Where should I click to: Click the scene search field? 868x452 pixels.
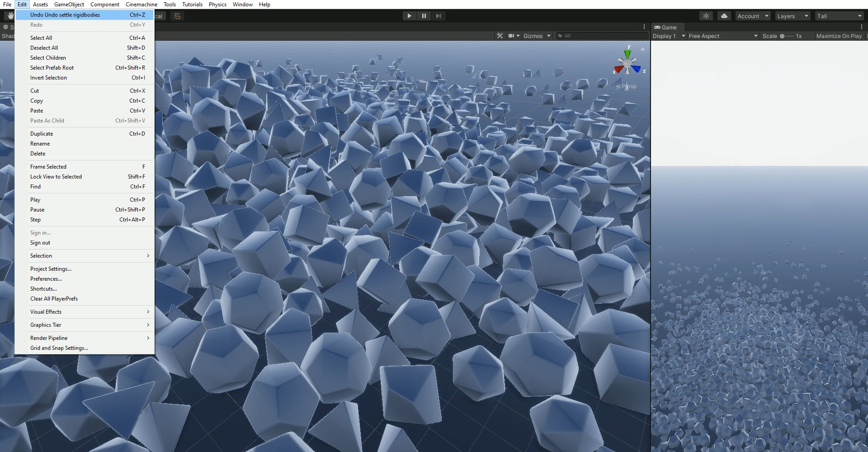602,36
